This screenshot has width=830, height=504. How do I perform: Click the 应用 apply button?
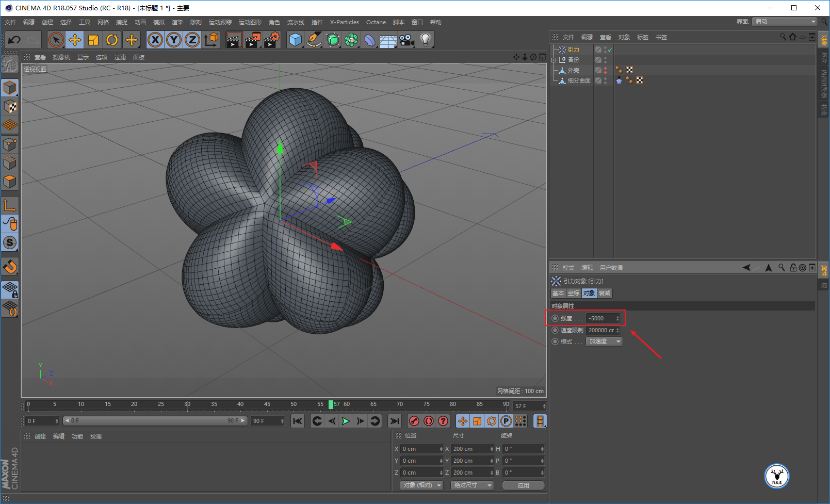pyautogui.click(x=524, y=485)
